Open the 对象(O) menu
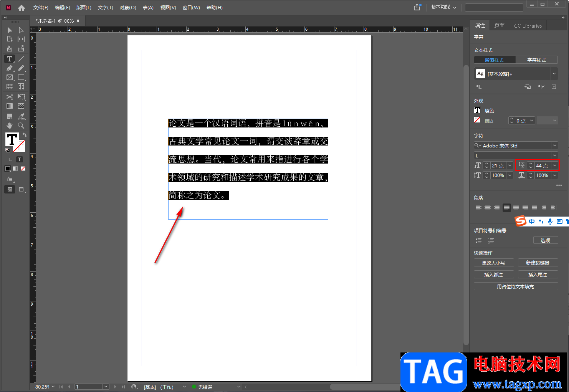Screen dimensions: 569x392 click(x=128, y=8)
